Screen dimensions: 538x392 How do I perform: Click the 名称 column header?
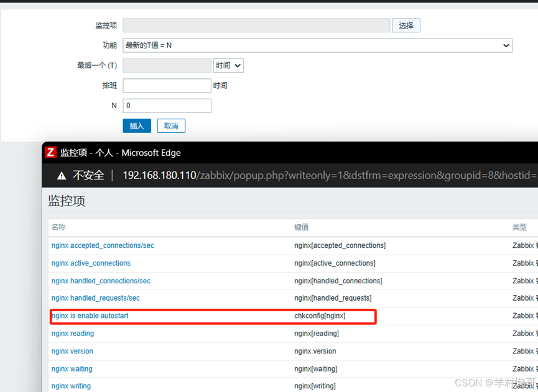[58, 227]
